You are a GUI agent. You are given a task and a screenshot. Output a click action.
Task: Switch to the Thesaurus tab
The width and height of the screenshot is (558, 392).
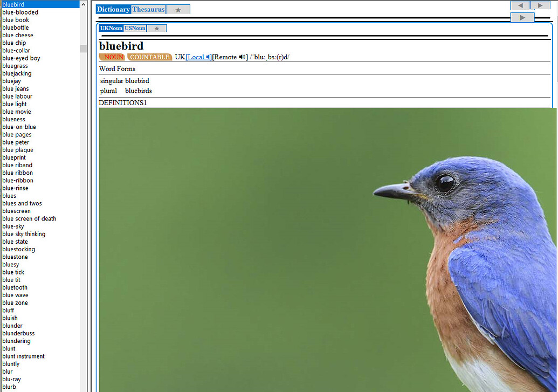(x=148, y=10)
